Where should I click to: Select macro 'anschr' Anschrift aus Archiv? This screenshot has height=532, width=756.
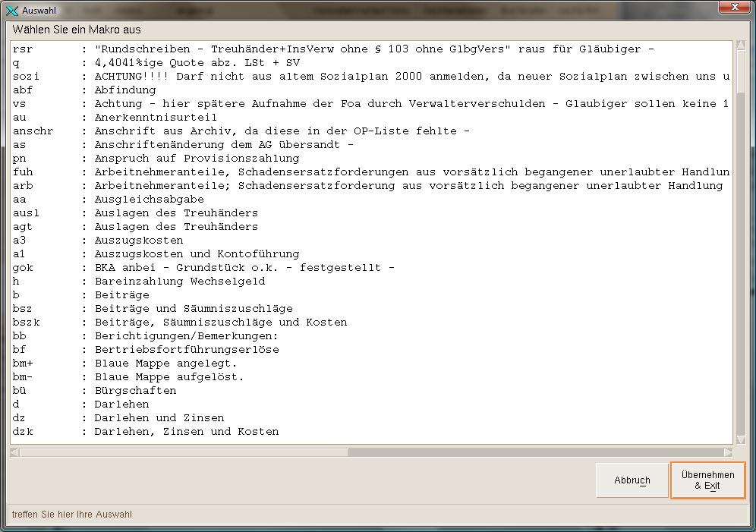pos(371,131)
